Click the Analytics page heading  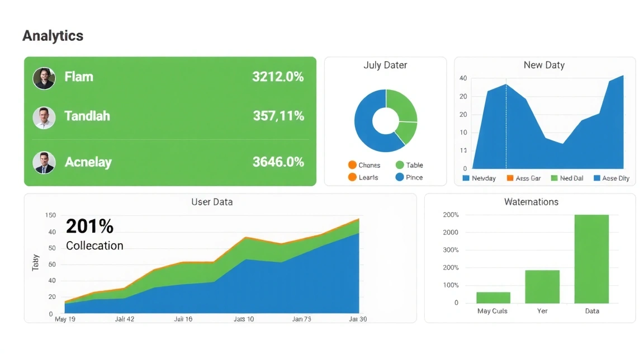click(x=53, y=35)
